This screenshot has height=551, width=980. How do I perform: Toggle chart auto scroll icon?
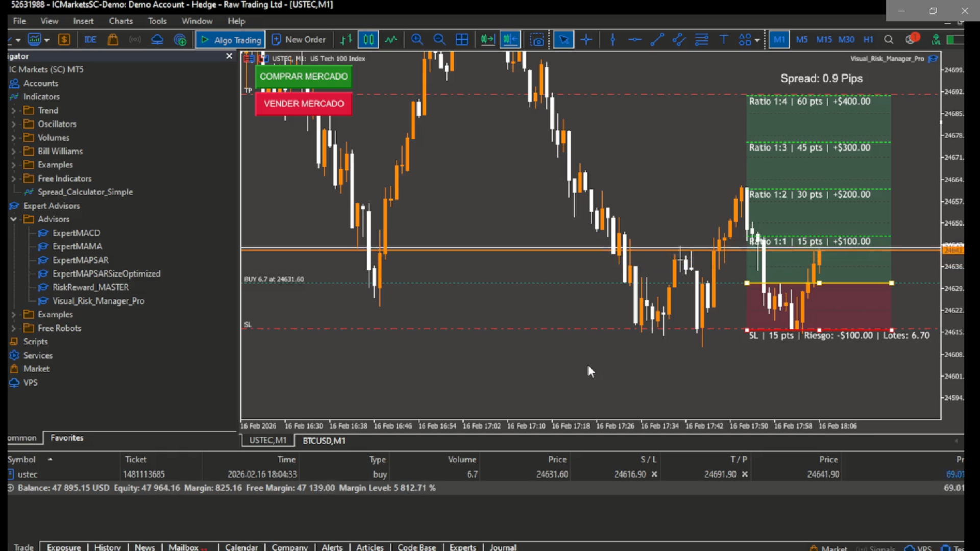coord(487,40)
